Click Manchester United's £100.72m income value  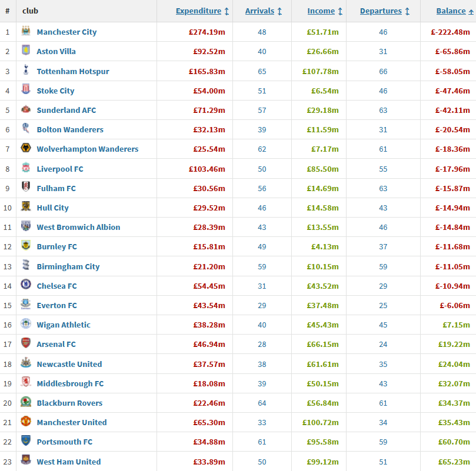321,422
